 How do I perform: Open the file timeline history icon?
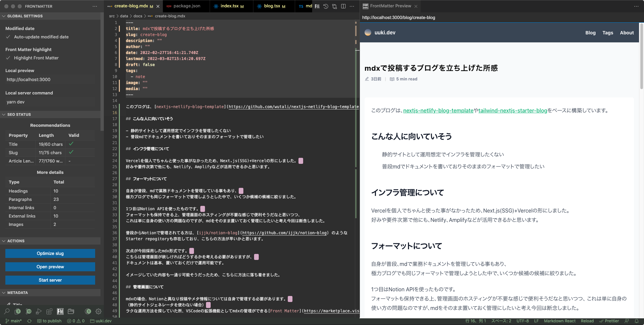coord(326,6)
